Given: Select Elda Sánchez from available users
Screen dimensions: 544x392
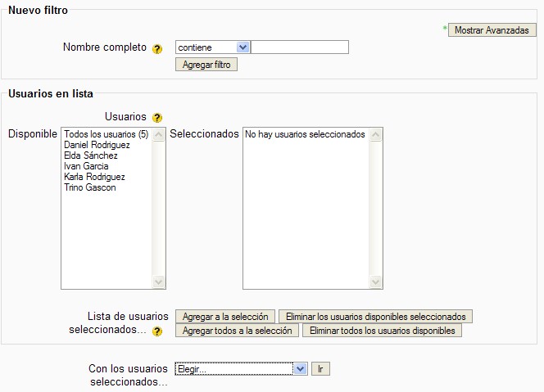Looking at the screenshot, I should tap(90, 155).
